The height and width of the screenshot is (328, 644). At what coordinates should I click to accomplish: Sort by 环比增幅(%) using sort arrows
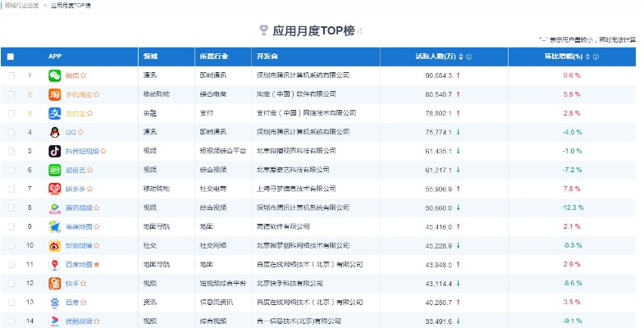(x=587, y=57)
